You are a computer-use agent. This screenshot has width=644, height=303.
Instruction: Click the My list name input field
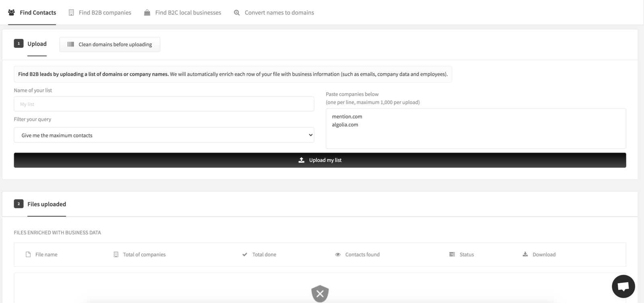click(163, 104)
